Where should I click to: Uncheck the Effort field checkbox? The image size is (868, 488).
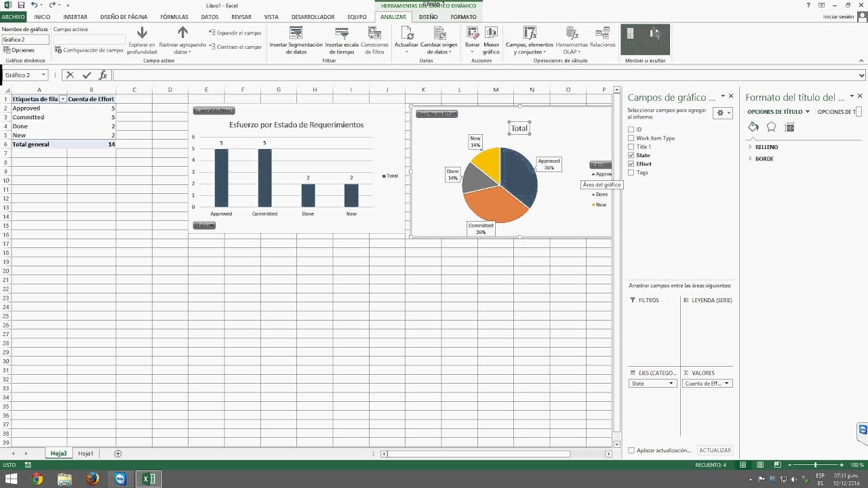point(631,164)
